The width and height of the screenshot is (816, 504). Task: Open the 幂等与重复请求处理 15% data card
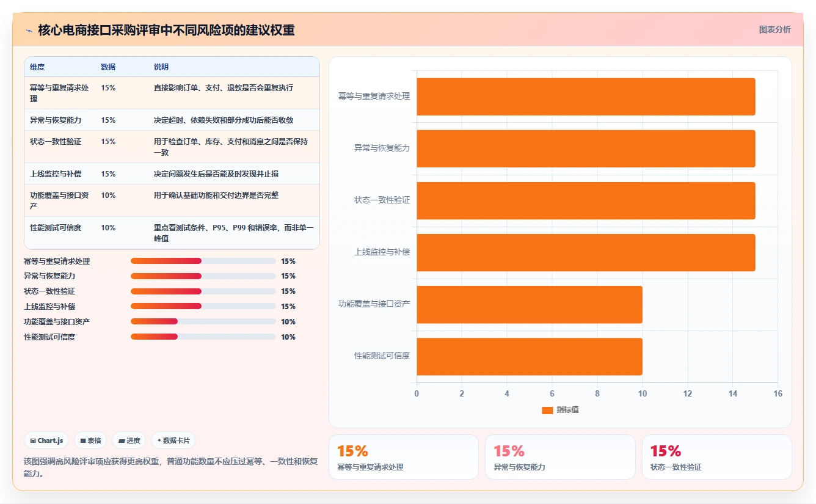pos(404,457)
